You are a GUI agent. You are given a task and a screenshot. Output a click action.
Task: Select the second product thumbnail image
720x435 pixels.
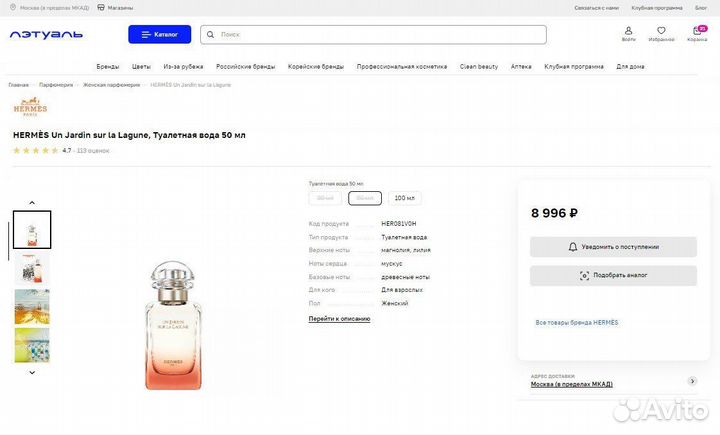tap(32, 268)
